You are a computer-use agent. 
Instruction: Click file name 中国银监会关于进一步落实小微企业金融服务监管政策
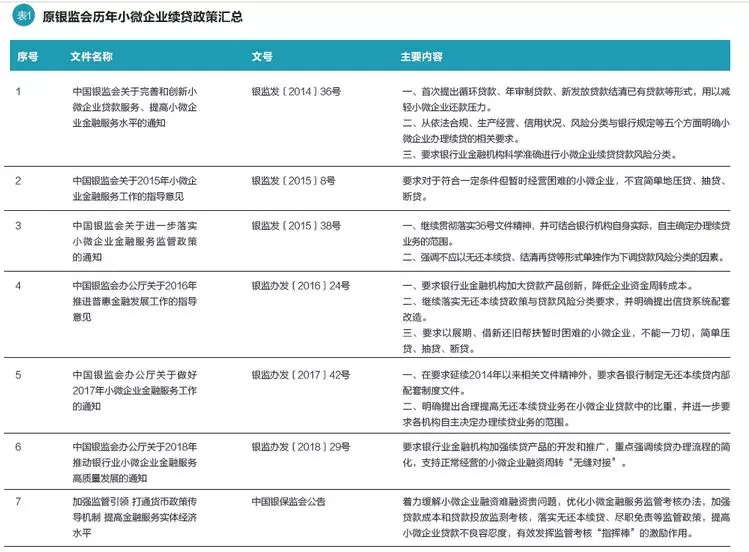tap(135, 242)
